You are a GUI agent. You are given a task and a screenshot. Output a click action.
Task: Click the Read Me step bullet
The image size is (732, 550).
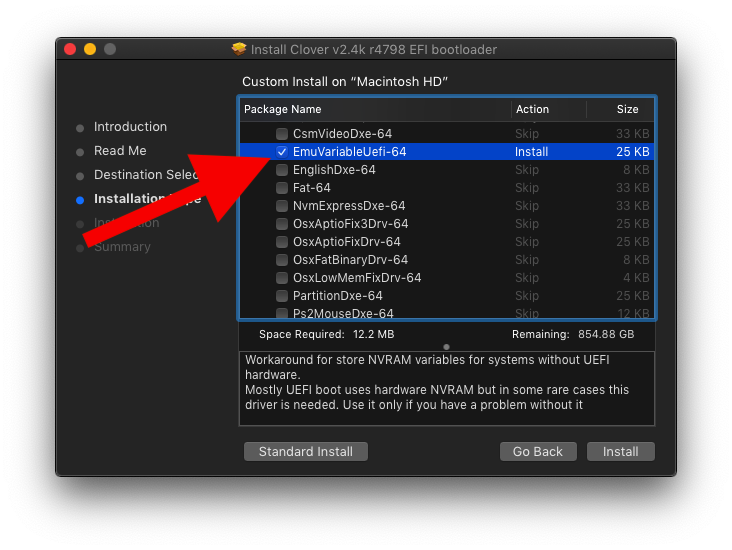pyautogui.click(x=80, y=152)
